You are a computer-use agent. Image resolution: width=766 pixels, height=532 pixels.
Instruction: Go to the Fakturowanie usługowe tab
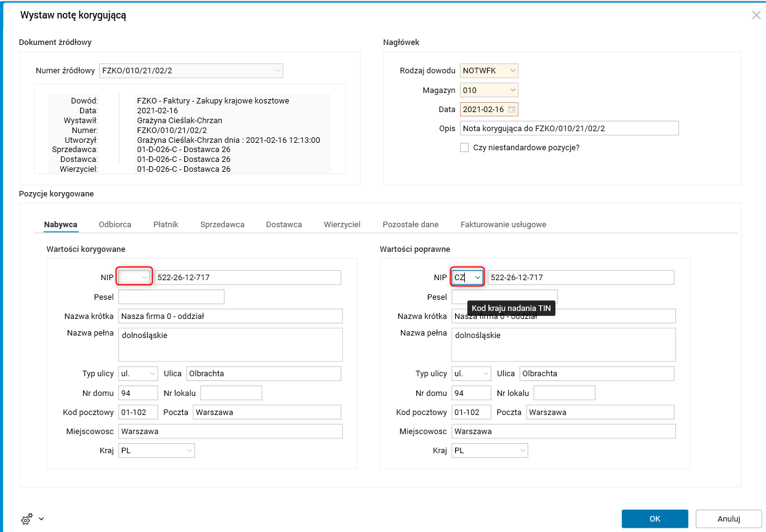503,225
